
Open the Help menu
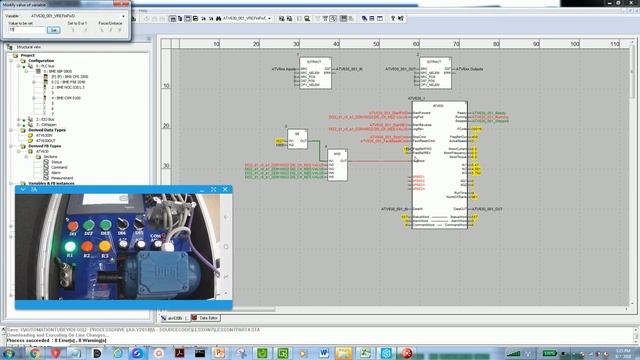point(143,11)
